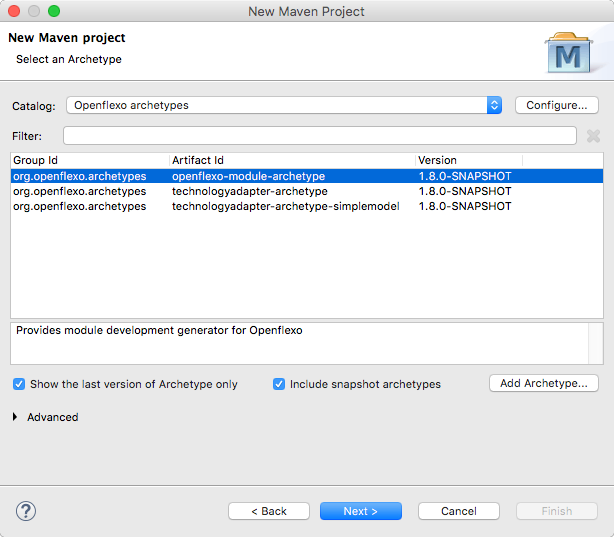The width and height of the screenshot is (614, 537).
Task: Toggle Show the last version of Archetype only
Action: (19, 384)
